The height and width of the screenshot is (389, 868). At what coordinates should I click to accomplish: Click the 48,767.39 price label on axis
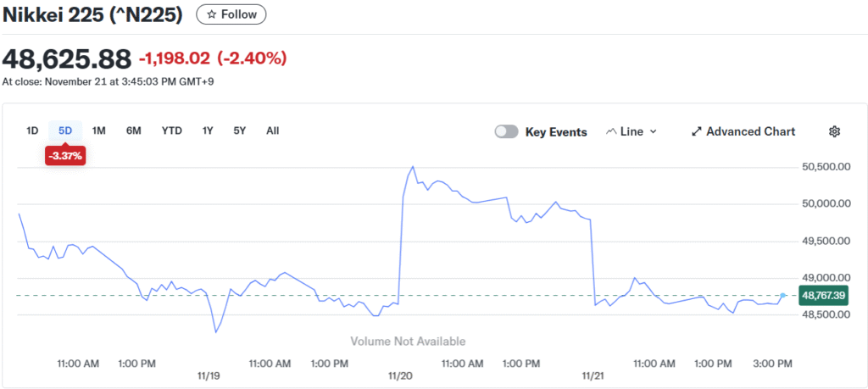[824, 295]
